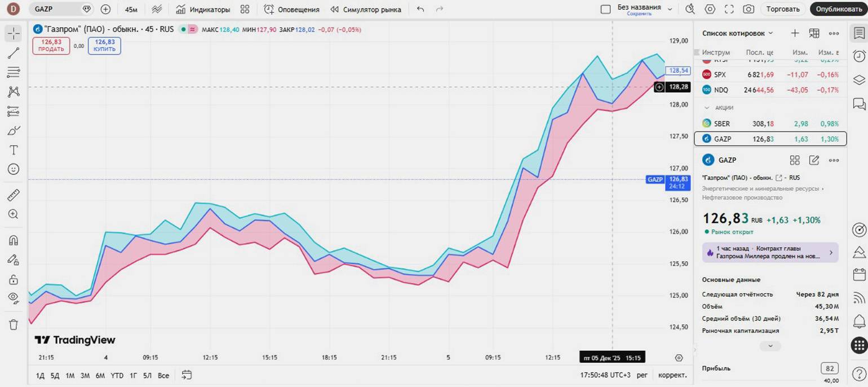Activate the magnet mode tool
This screenshot has width=868, height=387.
pos(14,240)
